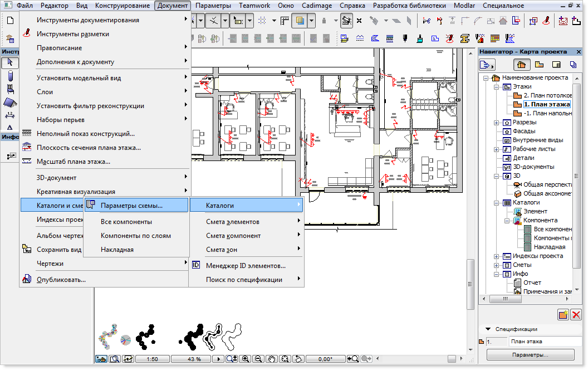
Task: Expand the Разрезы tree node
Action: (x=497, y=123)
